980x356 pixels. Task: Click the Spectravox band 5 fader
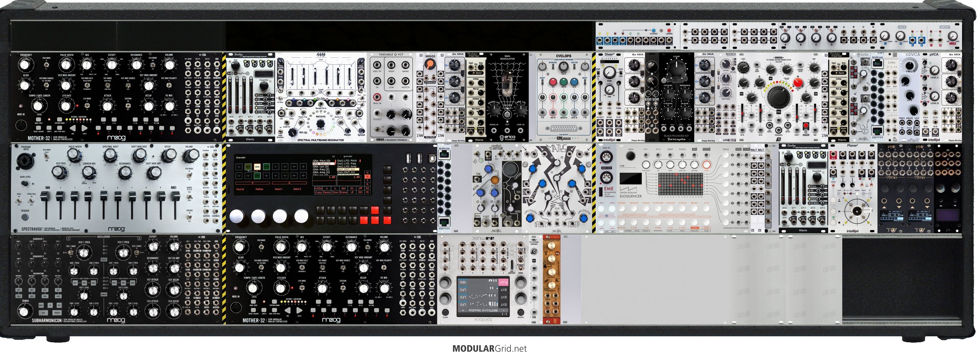104,196
